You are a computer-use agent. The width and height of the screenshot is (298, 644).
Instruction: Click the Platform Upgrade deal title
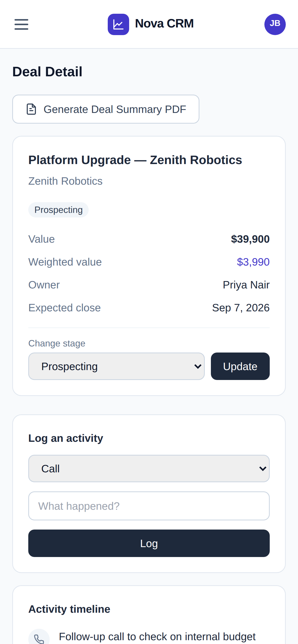click(x=135, y=160)
